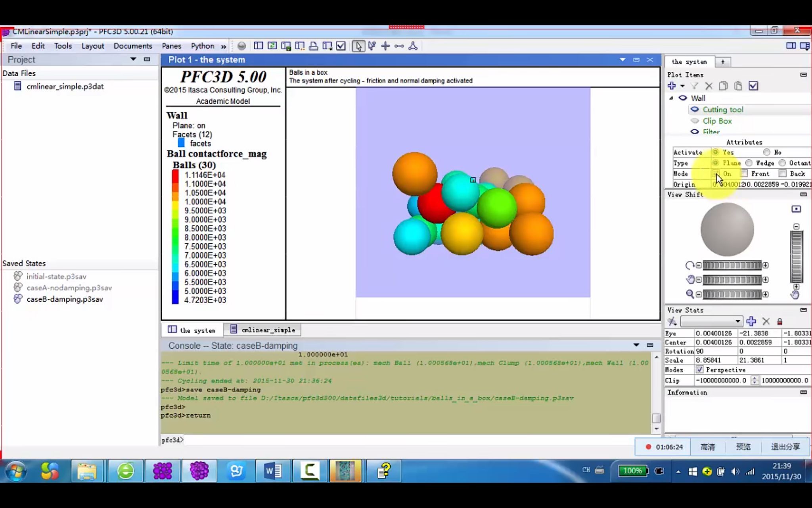Viewport: 812px width, 508px height.
Task: Click the caseB-damping.p3sav saved state
Action: 64,299
